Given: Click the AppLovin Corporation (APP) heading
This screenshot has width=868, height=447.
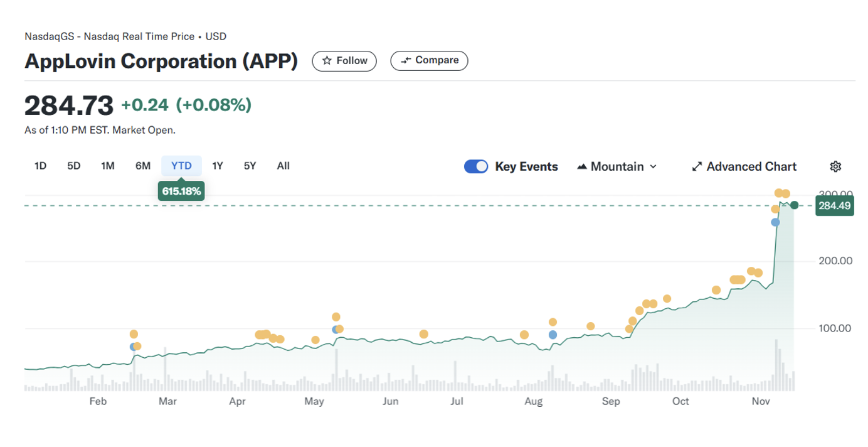Looking at the screenshot, I should 161,61.
